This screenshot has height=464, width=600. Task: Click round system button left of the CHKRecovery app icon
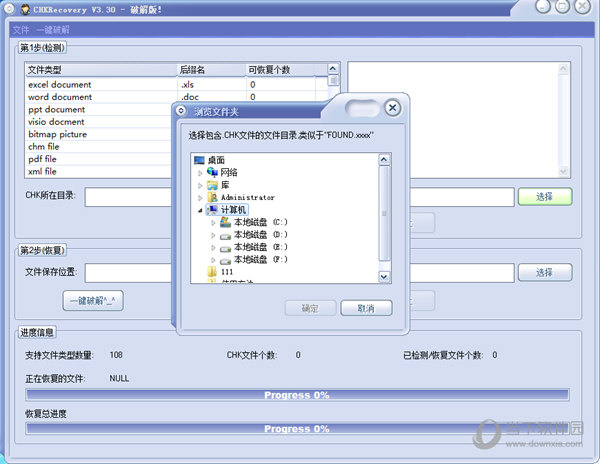(9, 8)
